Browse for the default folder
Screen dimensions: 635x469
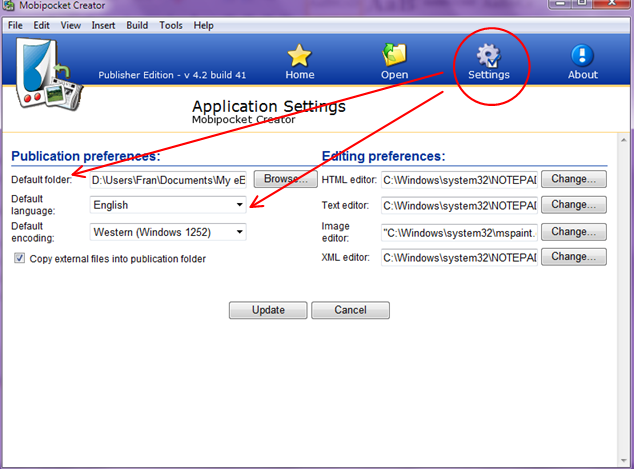coord(286,179)
